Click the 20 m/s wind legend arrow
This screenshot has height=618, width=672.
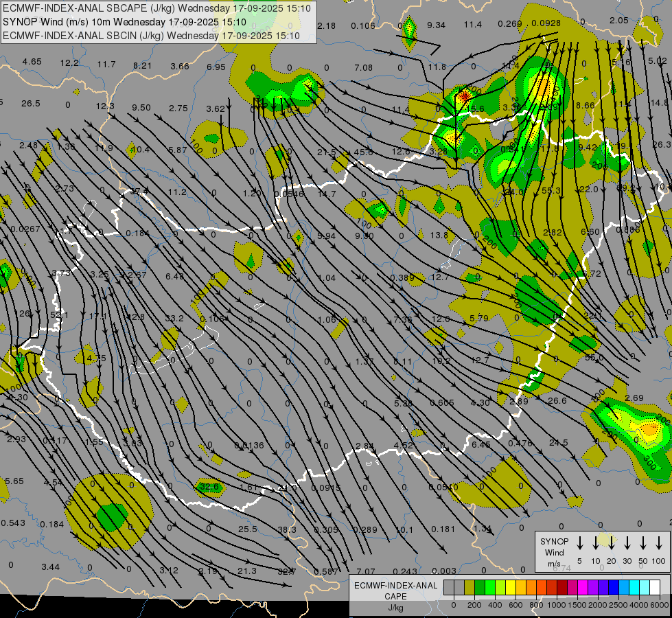pyautogui.click(x=611, y=543)
